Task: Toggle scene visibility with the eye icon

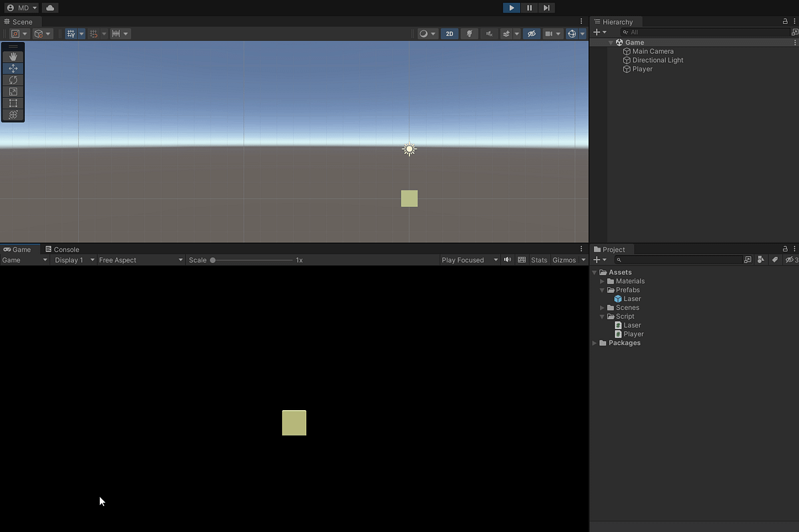Action: [531, 33]
